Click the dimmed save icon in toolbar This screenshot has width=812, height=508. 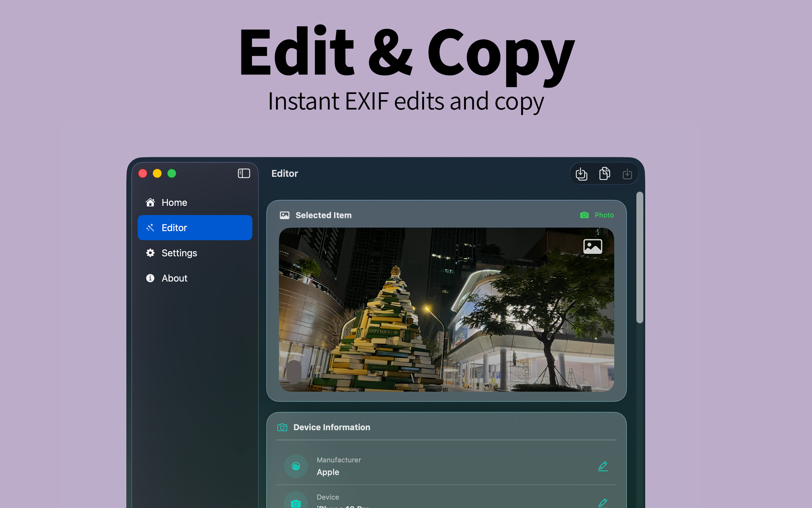(x=627, y=174)
